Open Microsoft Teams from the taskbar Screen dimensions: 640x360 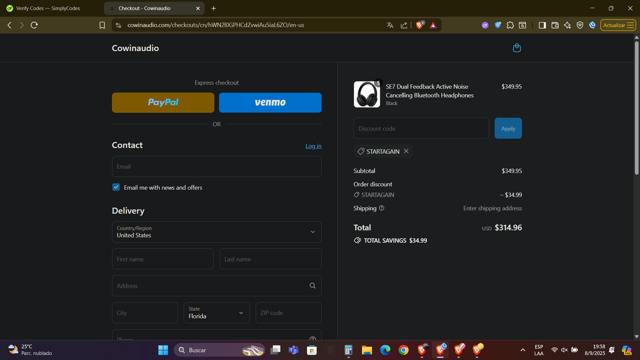coord(293,350)
